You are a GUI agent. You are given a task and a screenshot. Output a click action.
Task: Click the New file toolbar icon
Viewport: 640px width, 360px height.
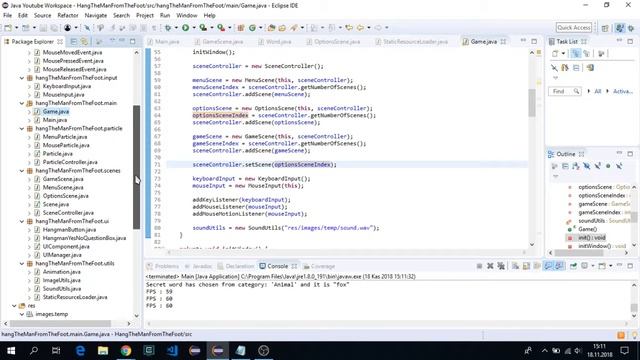pos(8,28)
